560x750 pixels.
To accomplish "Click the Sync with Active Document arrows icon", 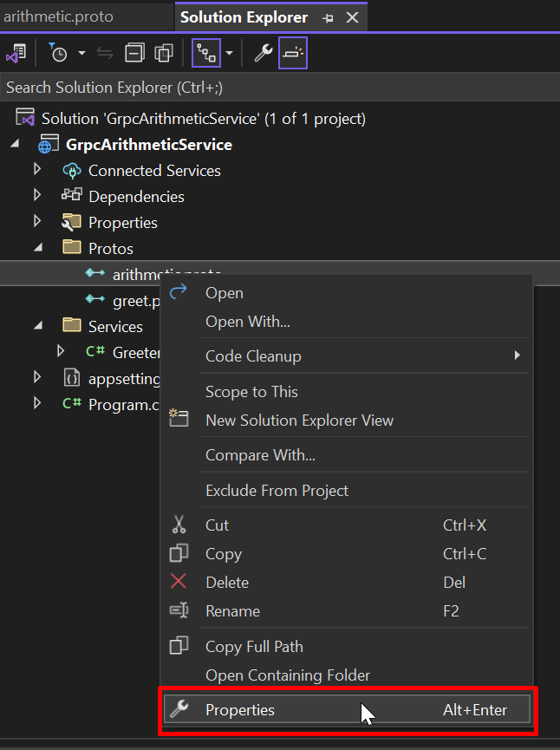I will (x=105, y=54).
